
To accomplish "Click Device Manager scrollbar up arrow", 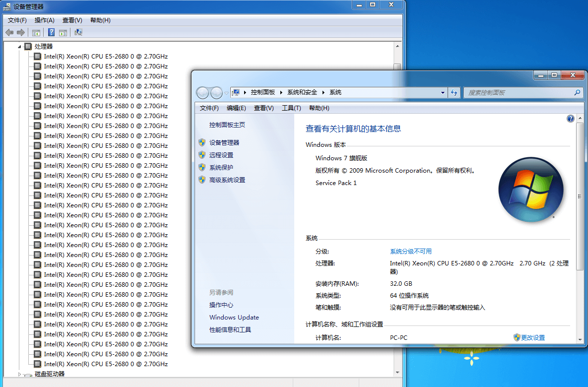I will click(397, 46).
